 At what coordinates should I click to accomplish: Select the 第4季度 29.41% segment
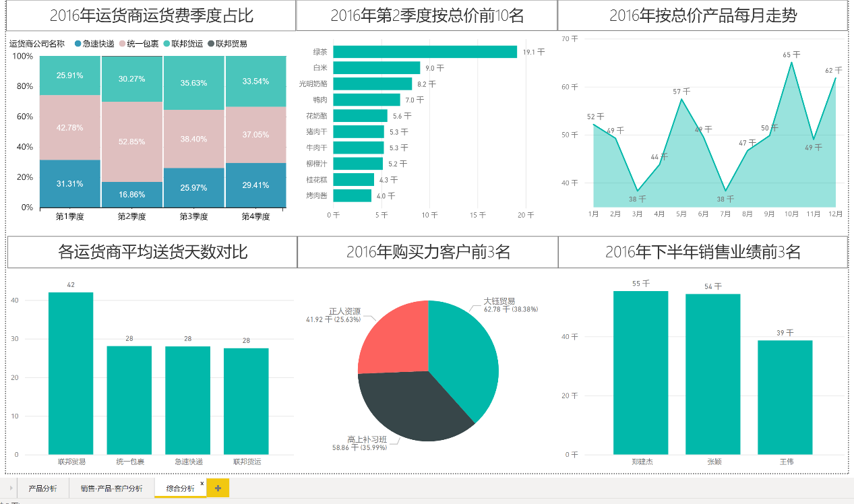point(256,185)
